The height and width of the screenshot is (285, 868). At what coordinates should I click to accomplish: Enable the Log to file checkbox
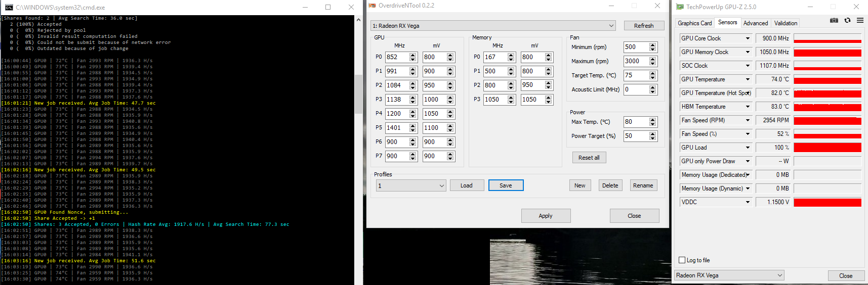[x=682, y=260]
